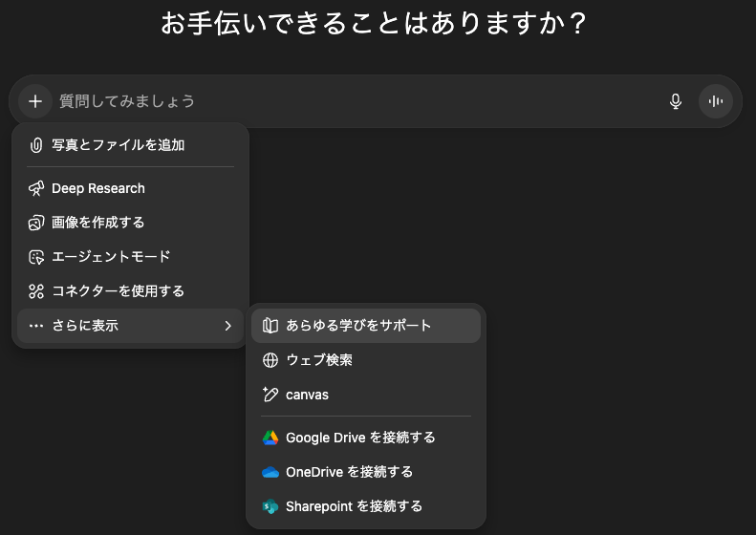Click the Sharepoint logo icon

[x=270, y=506]
